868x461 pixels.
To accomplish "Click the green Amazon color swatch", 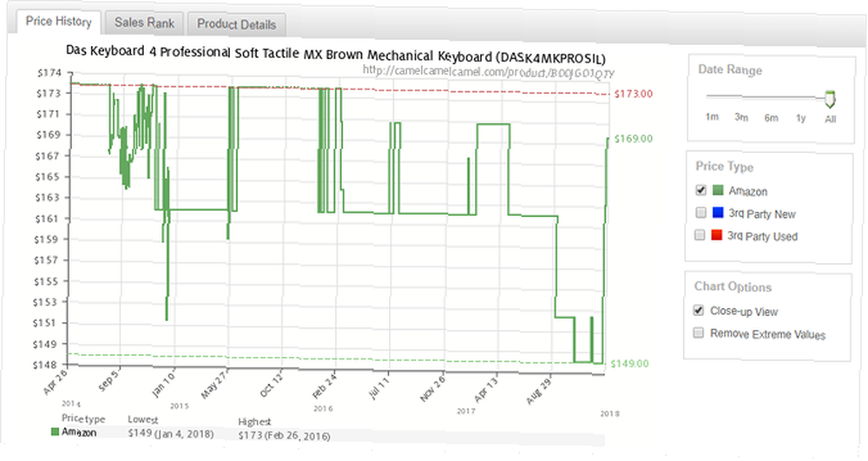I will point(718,190).
